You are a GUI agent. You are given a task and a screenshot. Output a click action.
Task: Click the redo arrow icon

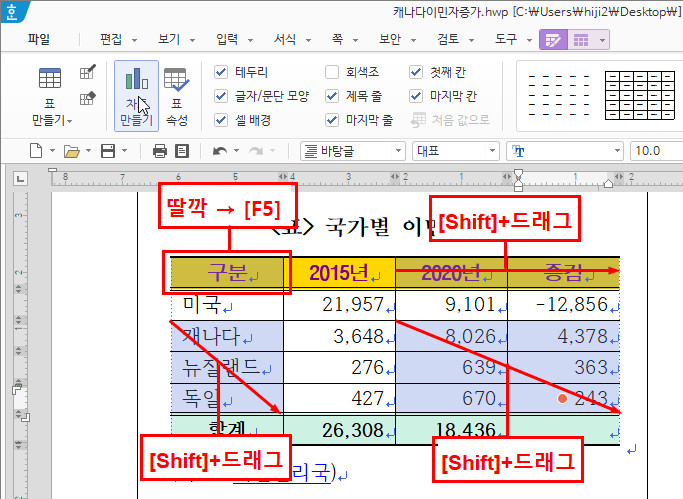256,151
